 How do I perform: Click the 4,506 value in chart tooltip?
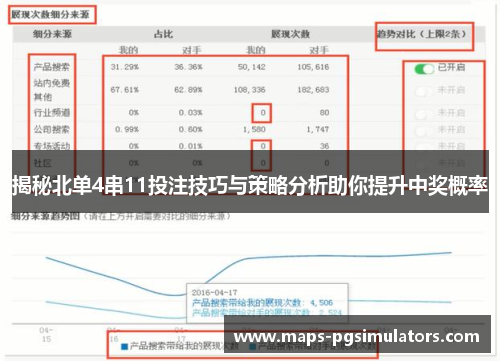coord(321,303)
